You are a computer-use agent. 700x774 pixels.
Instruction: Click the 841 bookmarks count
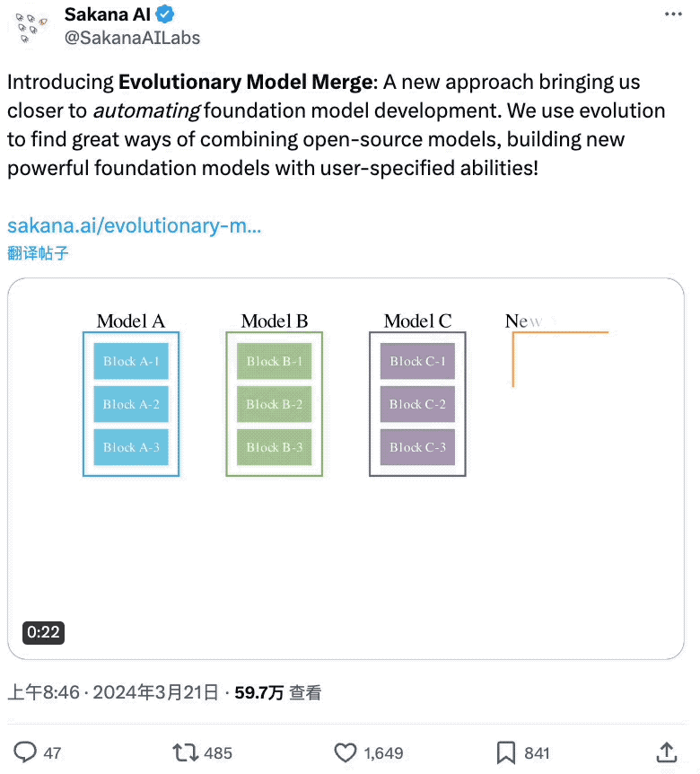point(537,752)
